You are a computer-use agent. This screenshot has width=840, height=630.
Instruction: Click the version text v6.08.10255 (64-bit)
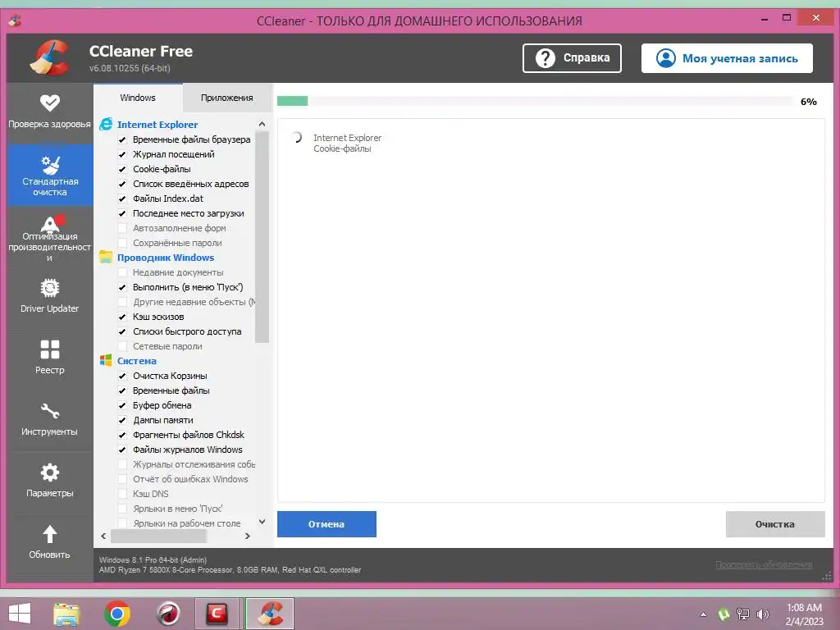[x=130, y=68]
